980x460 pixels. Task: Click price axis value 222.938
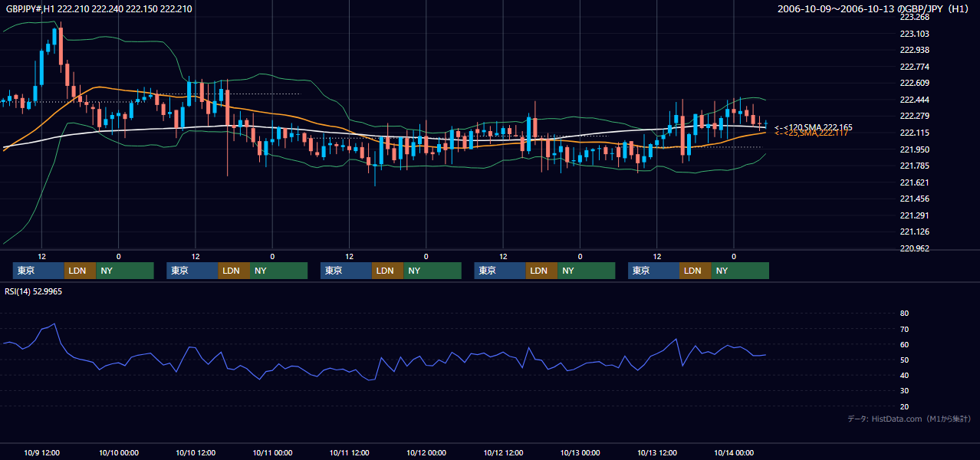tap(914, 50)
